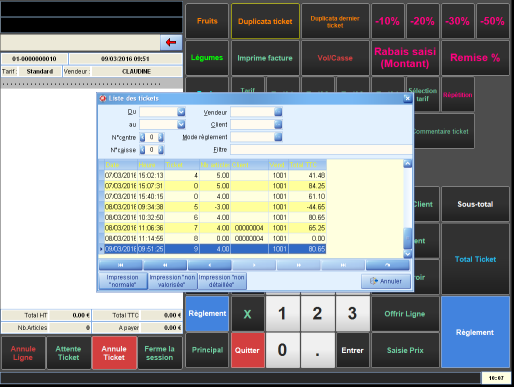This screenshot has width=514, height=387.
Task: Click the Annuler button
Action: 386,281
